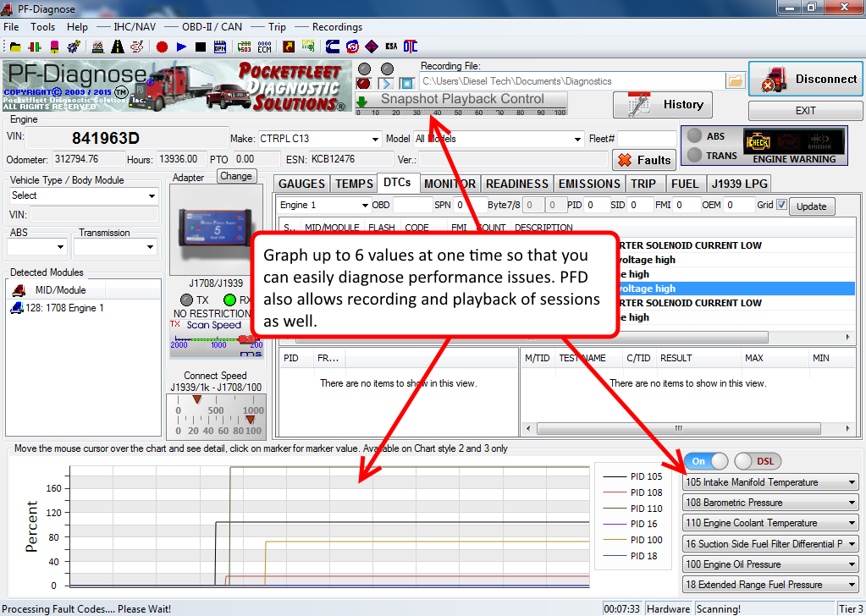
Task: Click the red-green connector toolbar icon
Action: point(35,47)
